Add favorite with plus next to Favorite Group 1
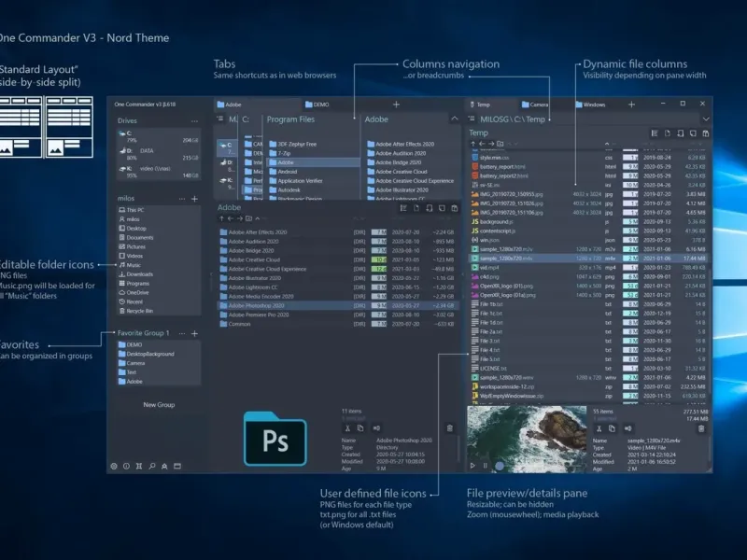The width and height of the screenshot is (747, 560). click(194, 333)
